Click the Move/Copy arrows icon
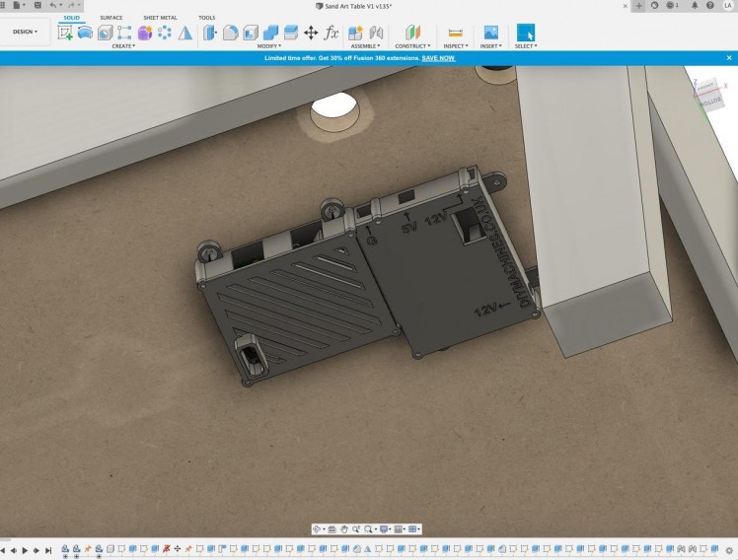 (311, 33)
